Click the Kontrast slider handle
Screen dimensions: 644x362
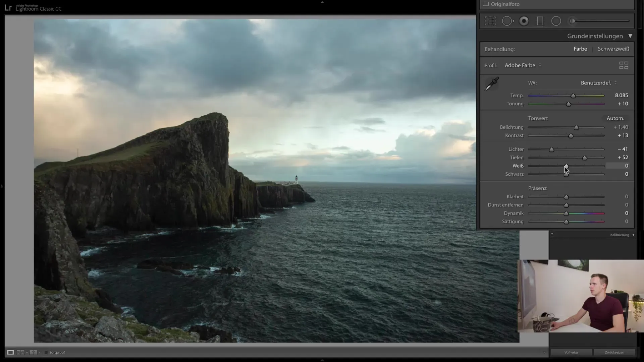pos(571,136)
